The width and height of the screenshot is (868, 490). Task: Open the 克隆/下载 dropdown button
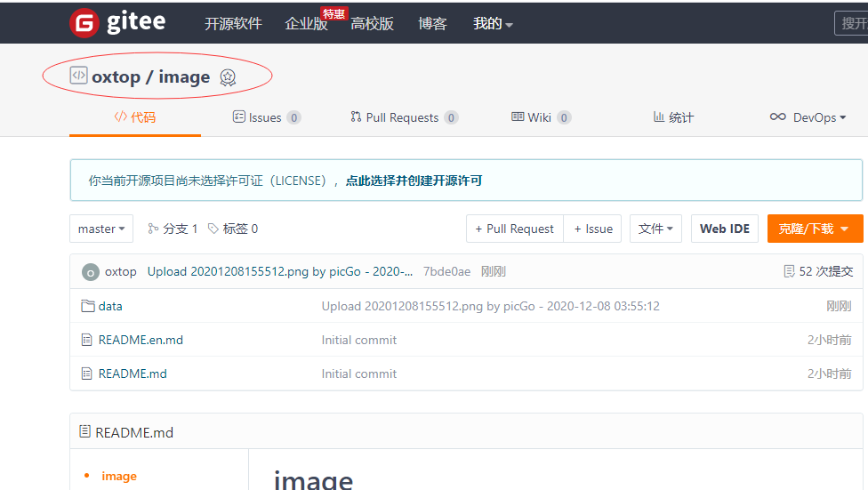pos(815,229)
